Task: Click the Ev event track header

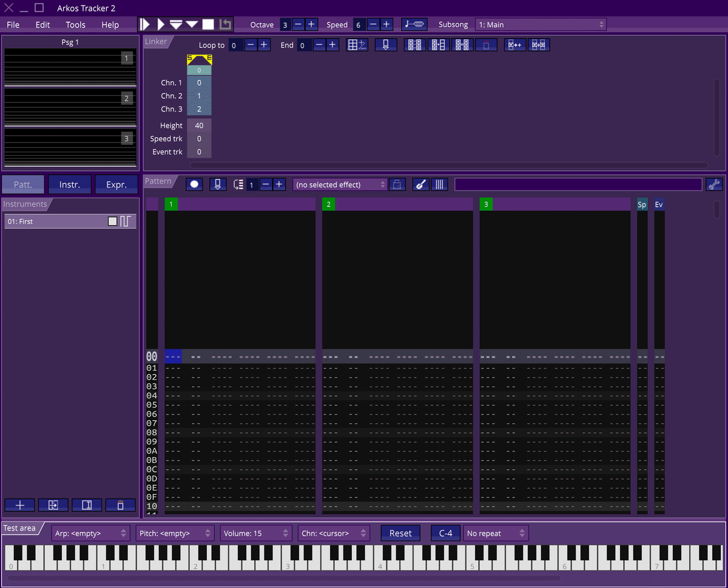Action: pyautogui.click(x=659, y=204)
